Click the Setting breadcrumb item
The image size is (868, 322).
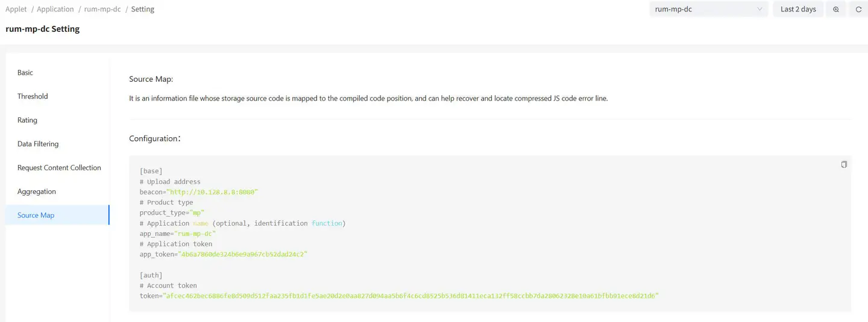(x=143, y=9)
